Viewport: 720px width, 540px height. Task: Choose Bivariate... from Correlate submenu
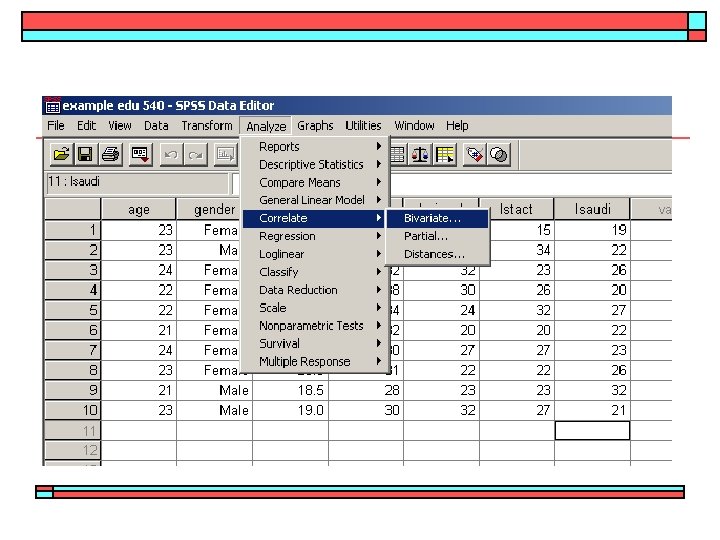438,218
